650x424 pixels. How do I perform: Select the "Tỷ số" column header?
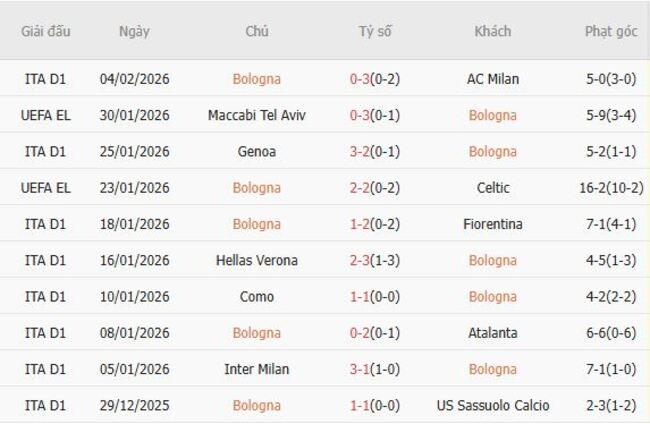(375, 31)
